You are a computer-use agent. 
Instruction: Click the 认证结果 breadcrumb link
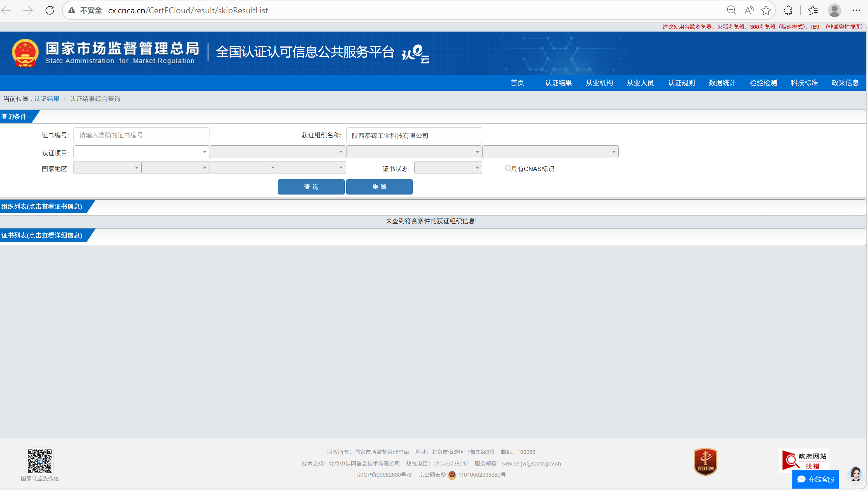pyautogui.click(x=46, y=99)
